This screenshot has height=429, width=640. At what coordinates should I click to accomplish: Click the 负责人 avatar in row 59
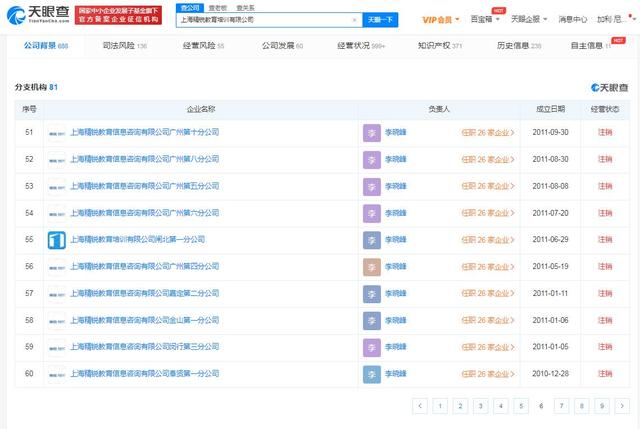(372, 347)
